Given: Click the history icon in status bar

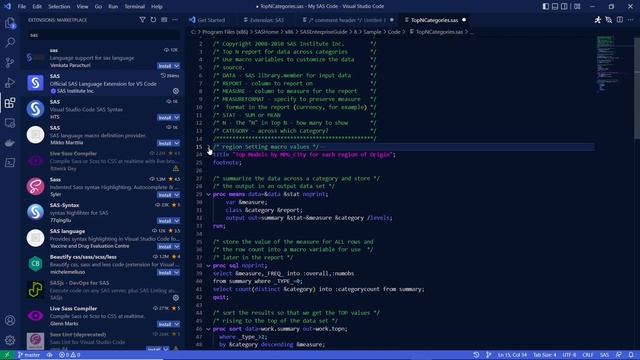Looking at the screenshot, I should coord(476,355).
